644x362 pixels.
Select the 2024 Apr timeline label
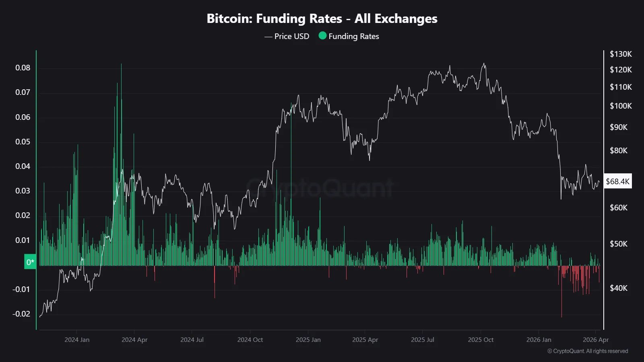click(134, 340)
